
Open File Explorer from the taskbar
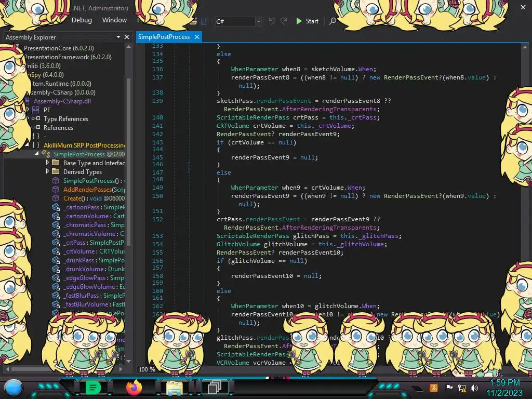[x=174, y=388]
